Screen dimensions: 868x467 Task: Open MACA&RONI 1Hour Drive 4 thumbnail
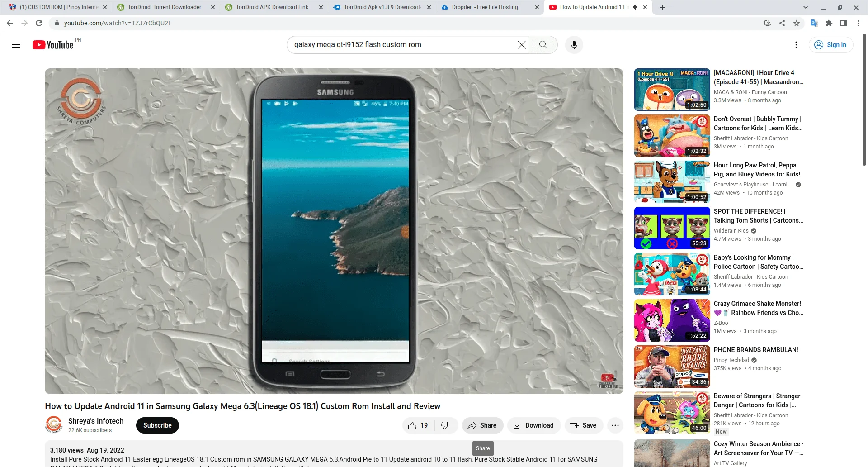[672, 90]
